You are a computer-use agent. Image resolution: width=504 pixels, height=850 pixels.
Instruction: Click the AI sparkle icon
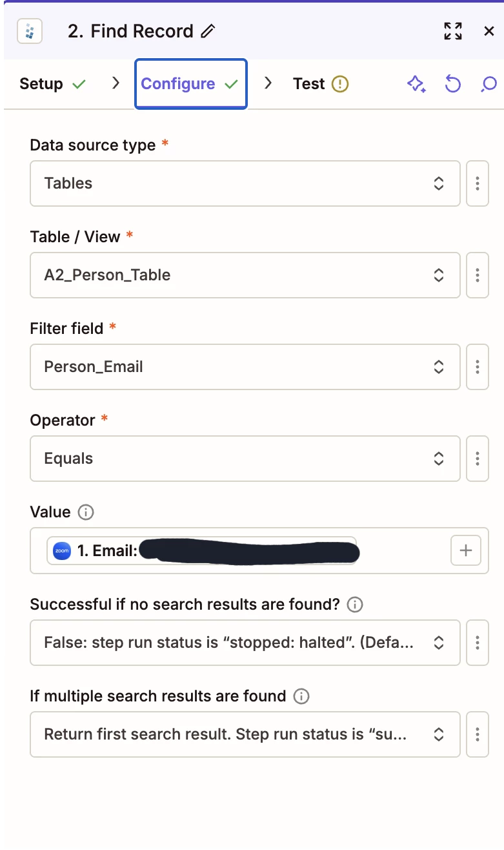[x=416, y=84]
